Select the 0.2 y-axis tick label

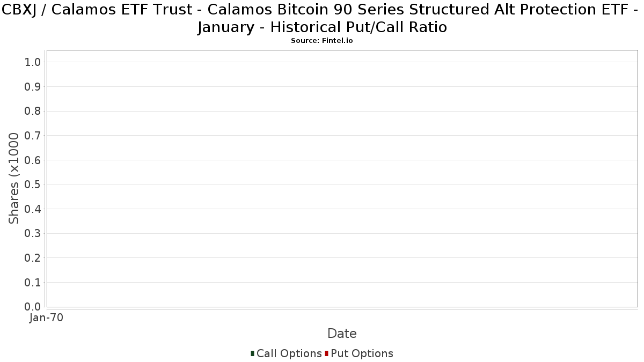coord(33,258)
